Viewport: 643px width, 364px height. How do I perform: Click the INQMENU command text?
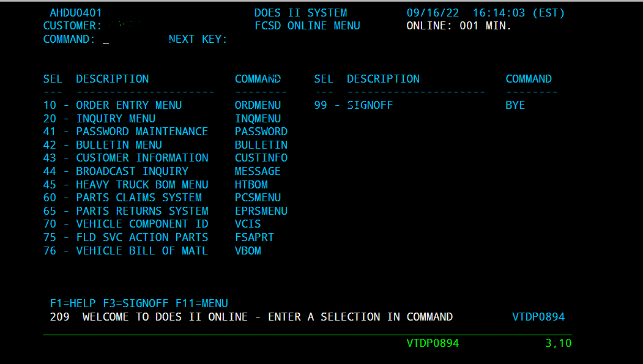pos(258,119)
